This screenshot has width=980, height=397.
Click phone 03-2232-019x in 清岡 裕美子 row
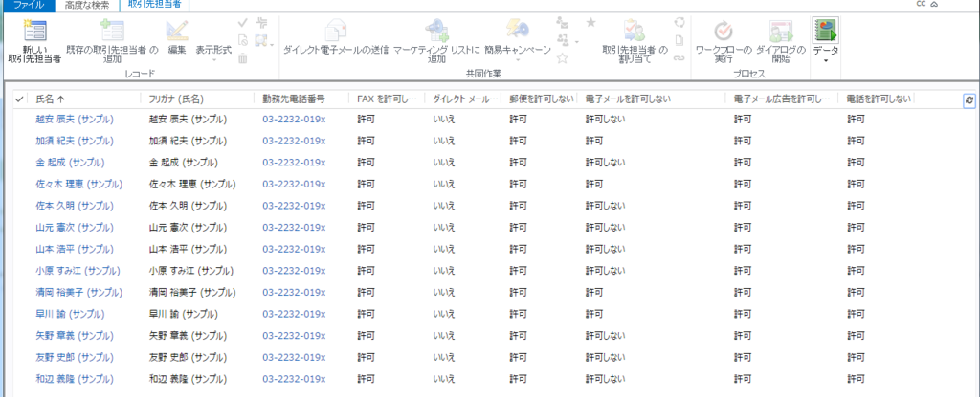(x=294, y=292)
